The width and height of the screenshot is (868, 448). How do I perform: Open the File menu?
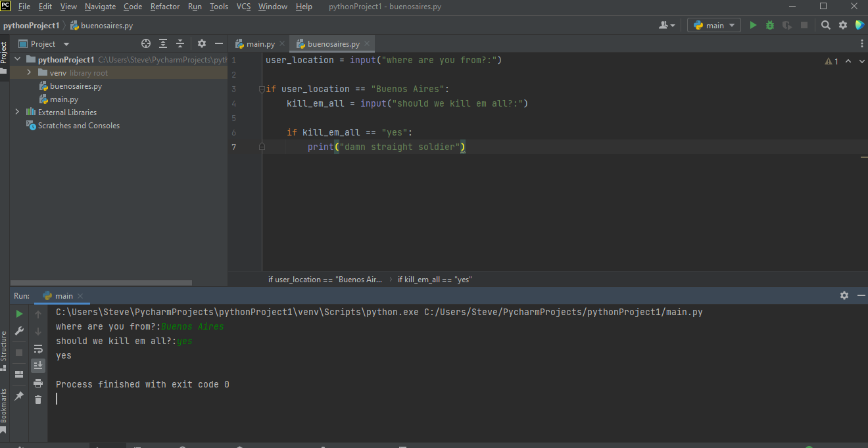click(x=24, y=7)
